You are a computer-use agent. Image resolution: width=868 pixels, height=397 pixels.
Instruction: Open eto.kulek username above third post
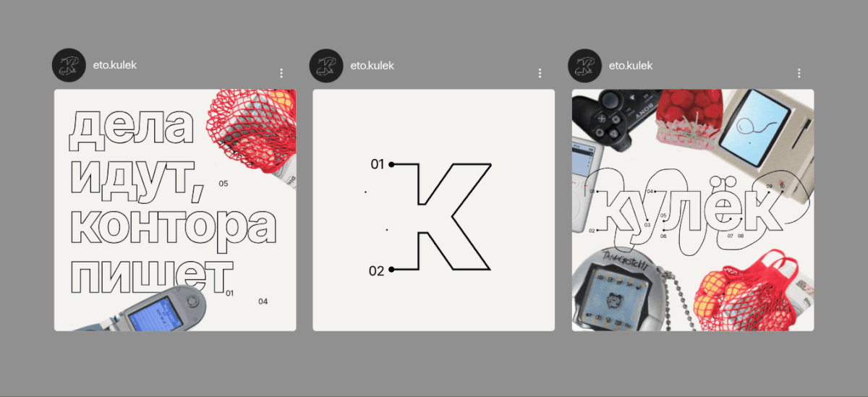631,65
